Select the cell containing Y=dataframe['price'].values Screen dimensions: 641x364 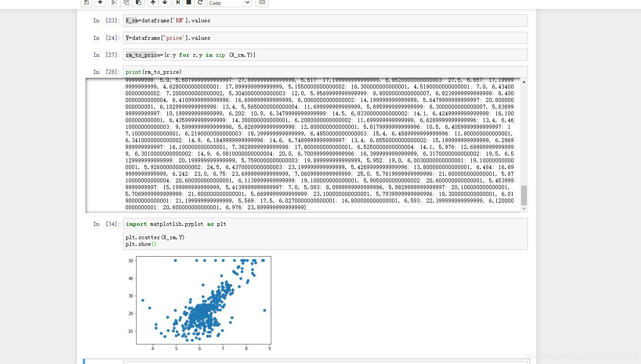(325, 38)
